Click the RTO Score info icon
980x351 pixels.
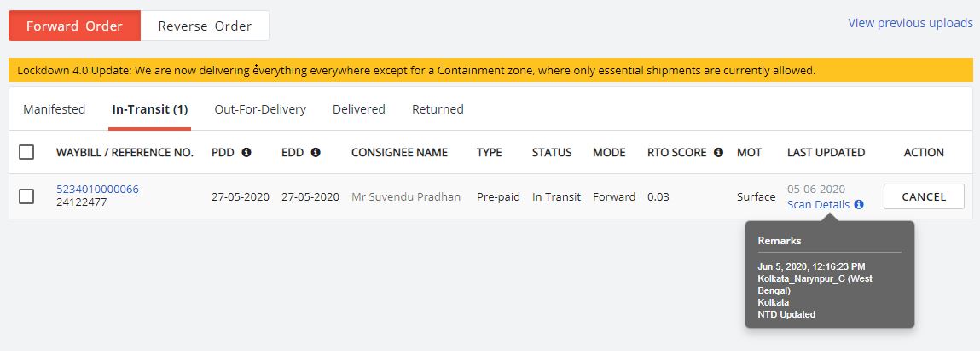click(x=718, y=152)
